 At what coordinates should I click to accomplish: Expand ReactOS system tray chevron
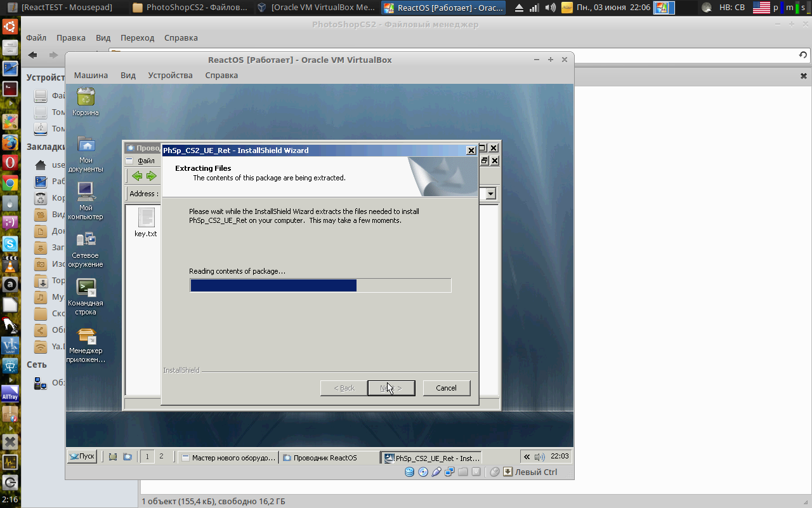[527, 457]
